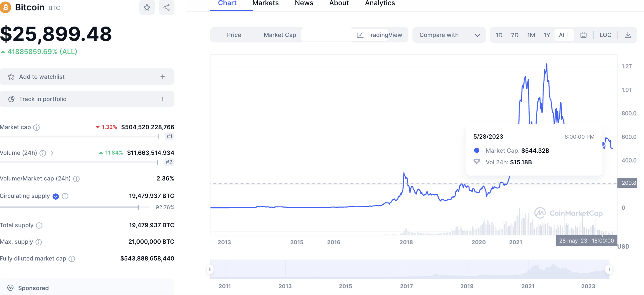Click the info icon next to Max. supply
644x295 pixels.
point(38,242)
